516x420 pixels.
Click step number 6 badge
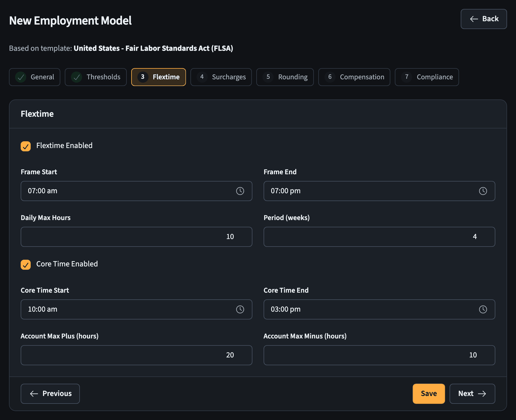(x=330, y=77)
